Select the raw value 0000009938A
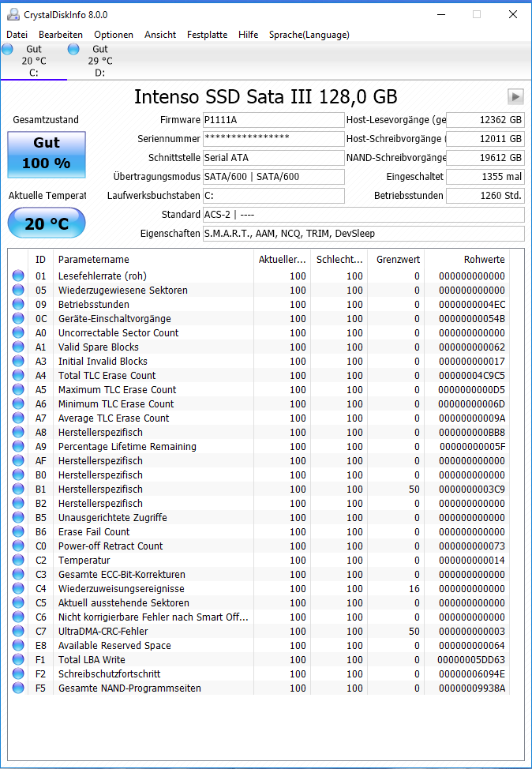Viewport: 532px width, 769px height. 472,688
